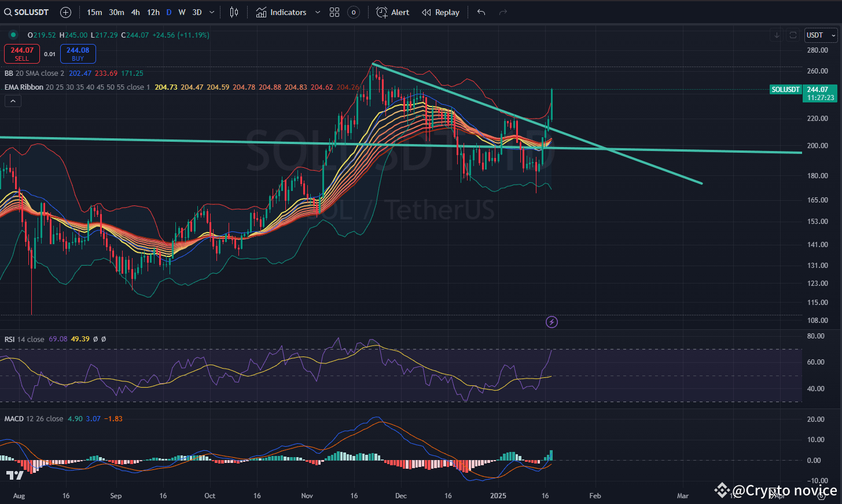This screenshot has height=504, width=842.
Task: Click the RSI value 69.08
Action: click(58, 339)
